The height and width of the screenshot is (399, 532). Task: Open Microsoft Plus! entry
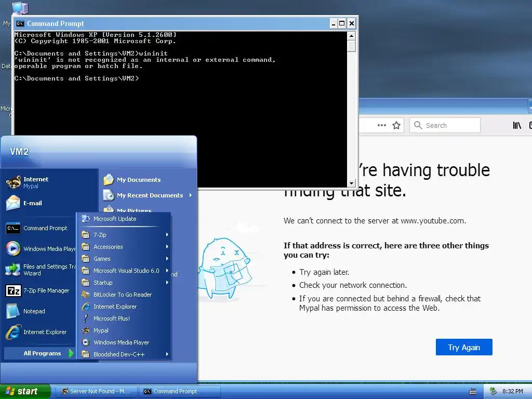point(125,318)
